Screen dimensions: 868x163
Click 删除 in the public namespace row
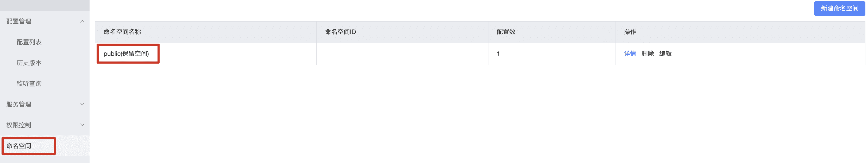647,54
